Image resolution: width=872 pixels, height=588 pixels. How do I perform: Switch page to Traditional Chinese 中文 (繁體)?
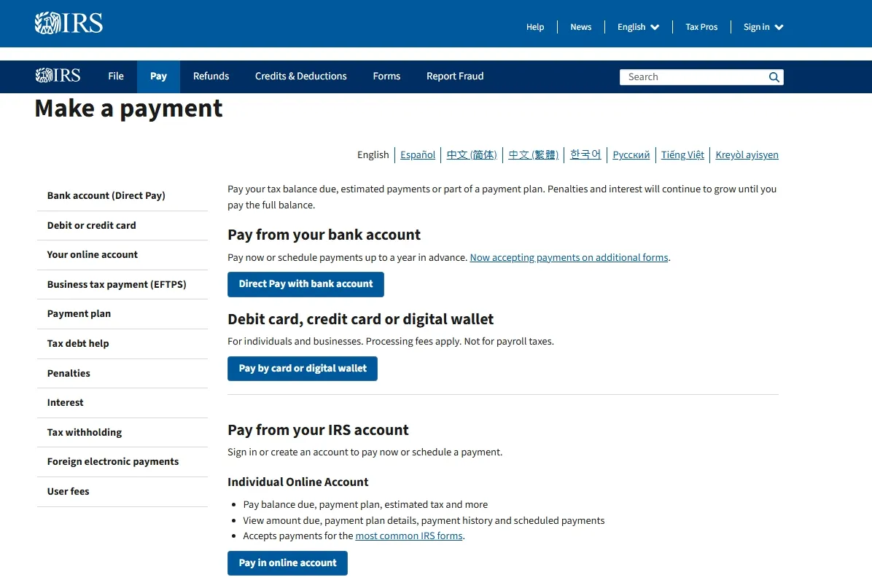click(533, 154)
